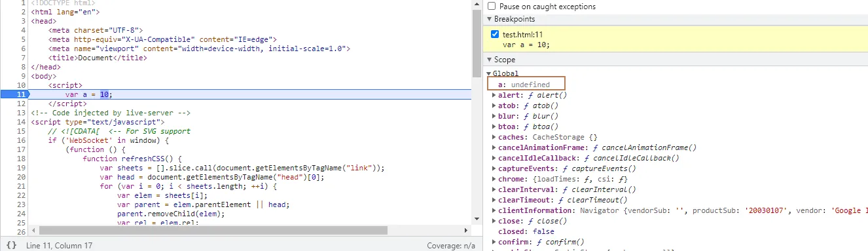Expand the btoa function entry
Viewport: 868px width, 251px height.
tap(494, 126)
